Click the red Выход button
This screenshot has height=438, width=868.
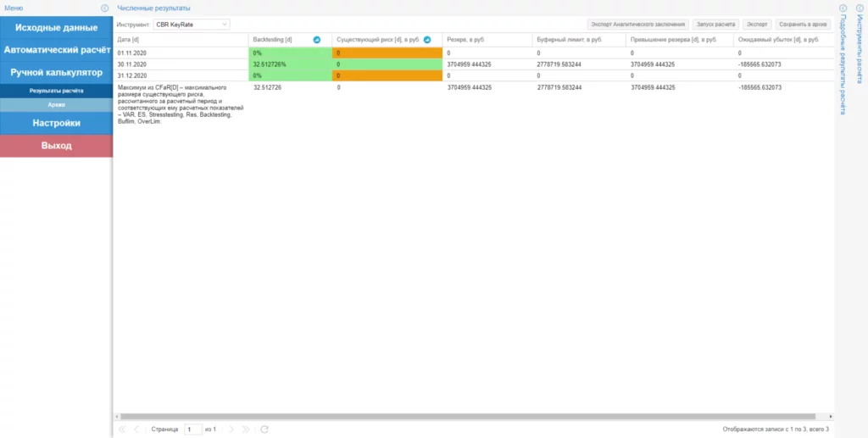[56, 146]
